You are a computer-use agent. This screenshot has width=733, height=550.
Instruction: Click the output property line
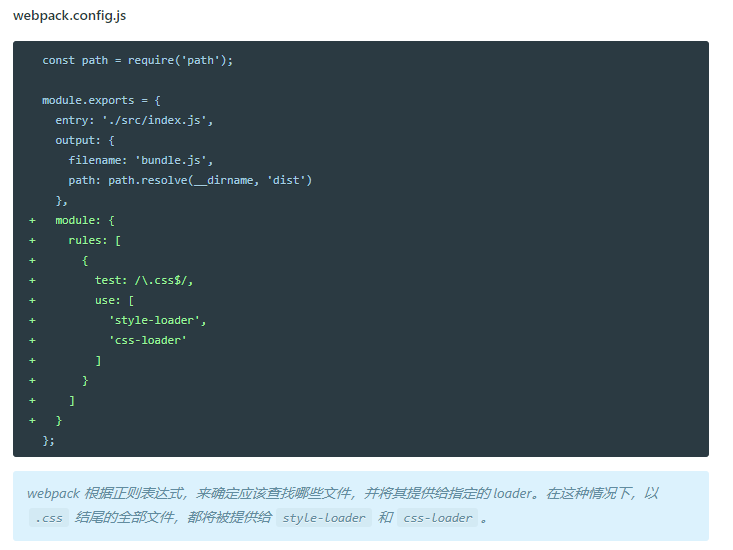[x=85, y=141]
